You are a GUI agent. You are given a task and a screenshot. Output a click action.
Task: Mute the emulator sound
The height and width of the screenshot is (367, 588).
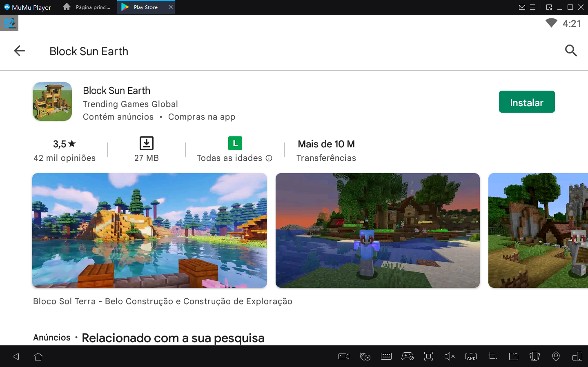click(450, 356)
